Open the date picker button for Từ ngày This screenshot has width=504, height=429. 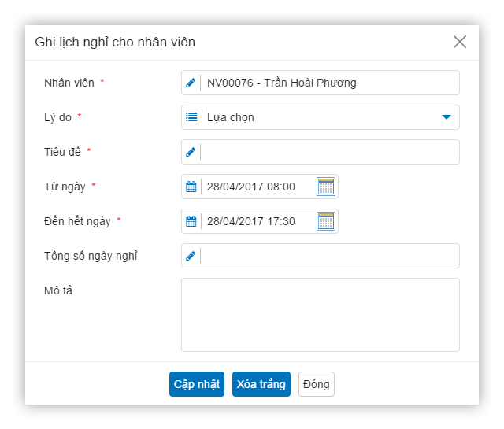click(326, 187)
